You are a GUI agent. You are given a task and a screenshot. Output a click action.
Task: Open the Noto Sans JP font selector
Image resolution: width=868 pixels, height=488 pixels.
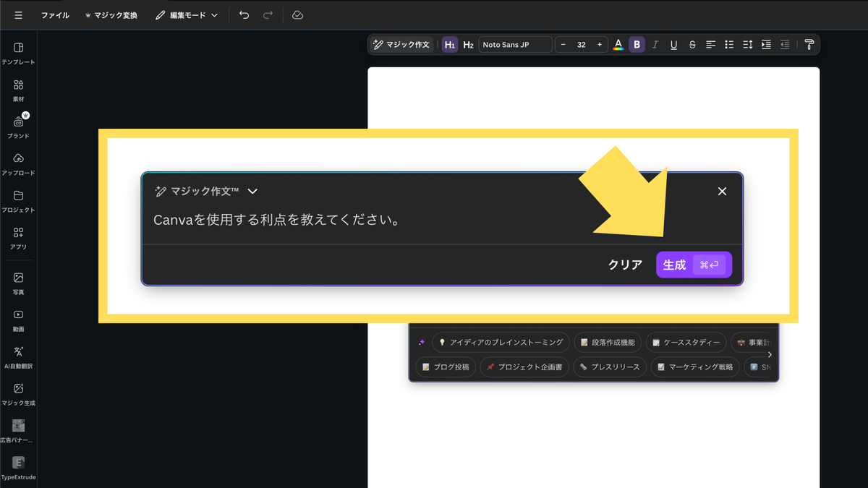(x=515, y=45)
